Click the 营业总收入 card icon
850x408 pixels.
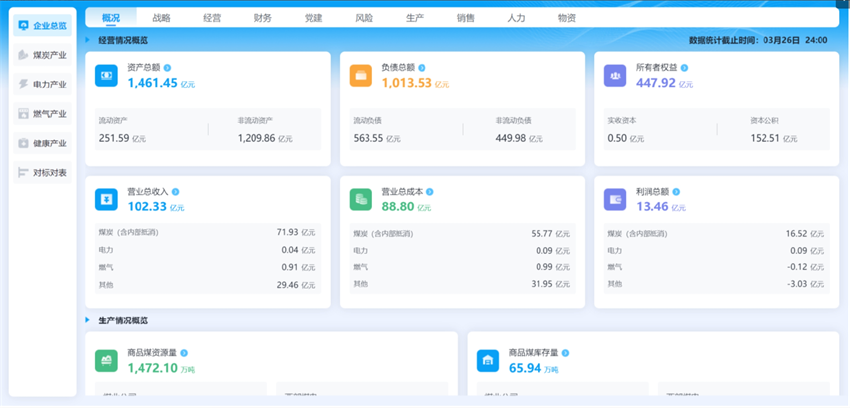point(107,199)
